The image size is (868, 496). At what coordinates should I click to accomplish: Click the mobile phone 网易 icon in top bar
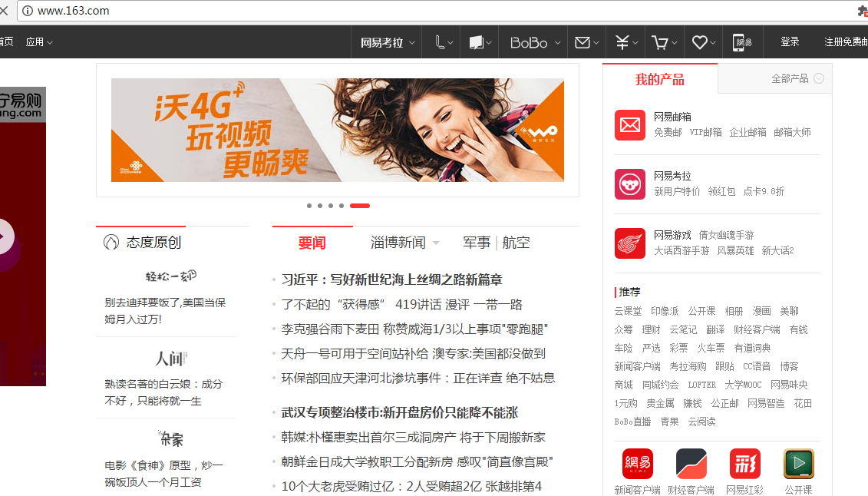(741, 42)
